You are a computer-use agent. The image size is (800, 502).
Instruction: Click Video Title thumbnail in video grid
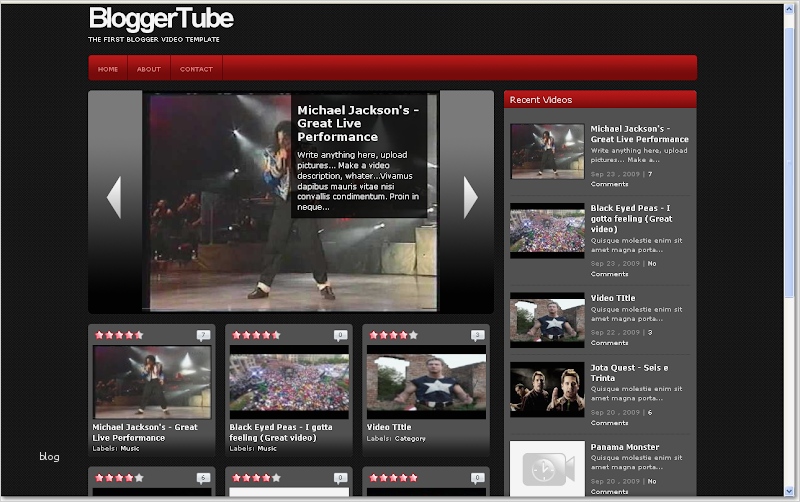427,383
